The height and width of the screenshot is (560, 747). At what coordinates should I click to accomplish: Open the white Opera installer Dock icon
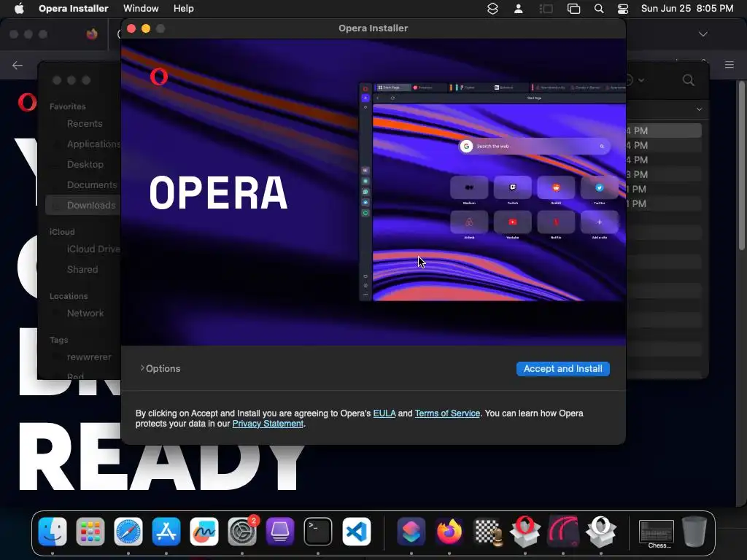click(601, 532)
